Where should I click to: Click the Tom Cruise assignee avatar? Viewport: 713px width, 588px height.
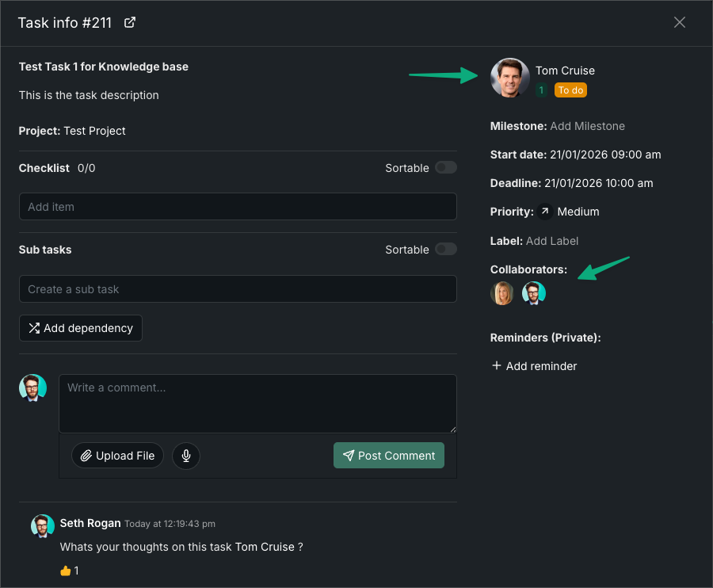point(510,78)
